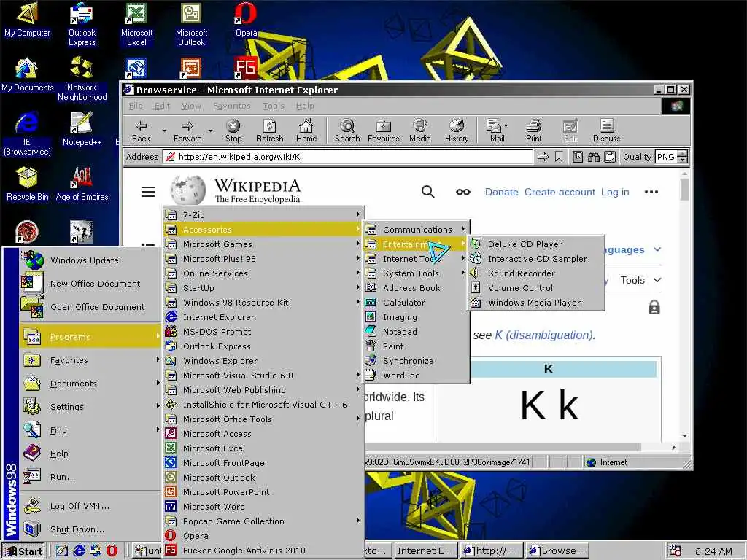The height and width of the screenshot is (560, 747).
Task: Click Wikipedia appearance glasses icon
Action: coord(463,192)
